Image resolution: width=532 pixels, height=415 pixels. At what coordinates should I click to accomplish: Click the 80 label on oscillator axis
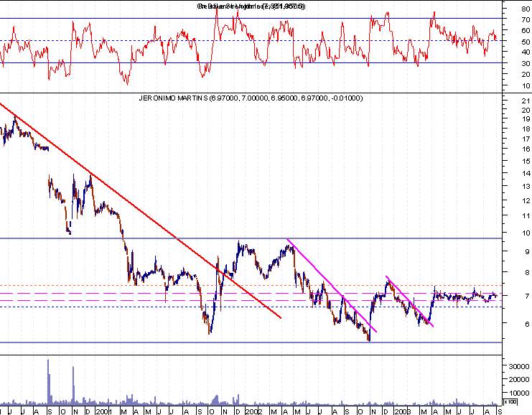coord(526,9)
